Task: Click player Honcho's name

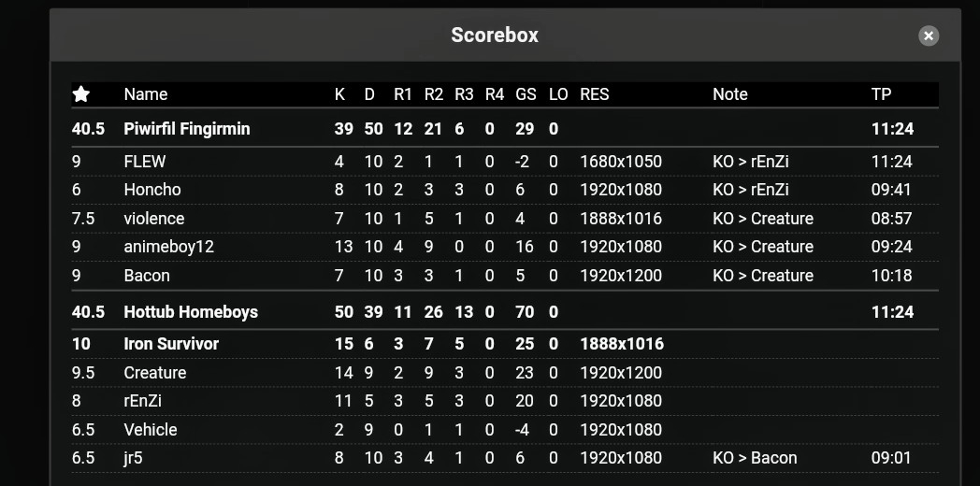Action: pos(152,190)
